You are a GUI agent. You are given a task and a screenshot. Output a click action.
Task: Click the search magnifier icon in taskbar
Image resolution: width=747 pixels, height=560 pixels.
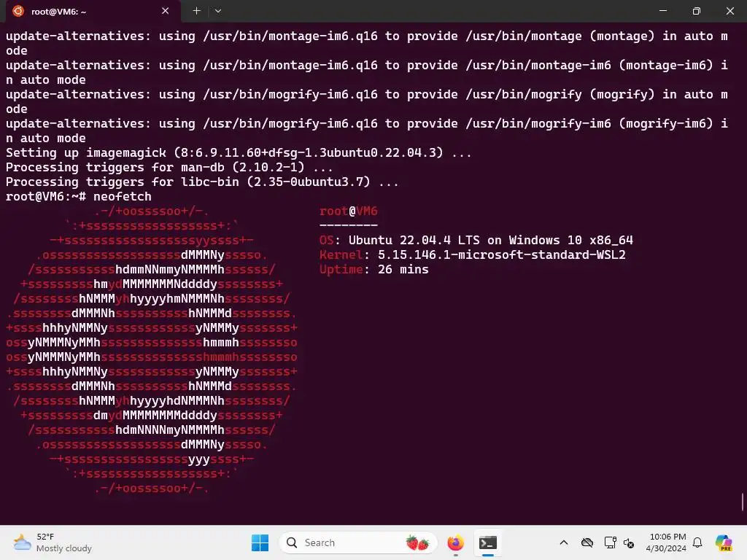(292, 542)
